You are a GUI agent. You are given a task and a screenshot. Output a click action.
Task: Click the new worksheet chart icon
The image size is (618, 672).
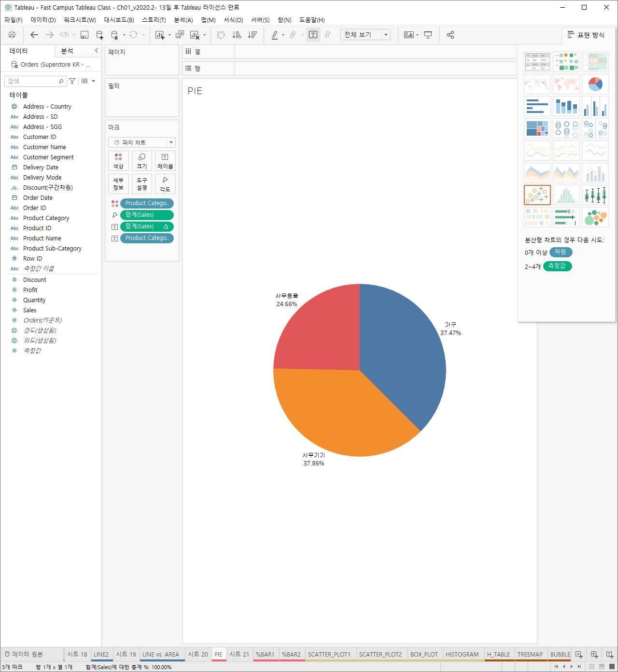pyautogui.click(x=160, y=35)
